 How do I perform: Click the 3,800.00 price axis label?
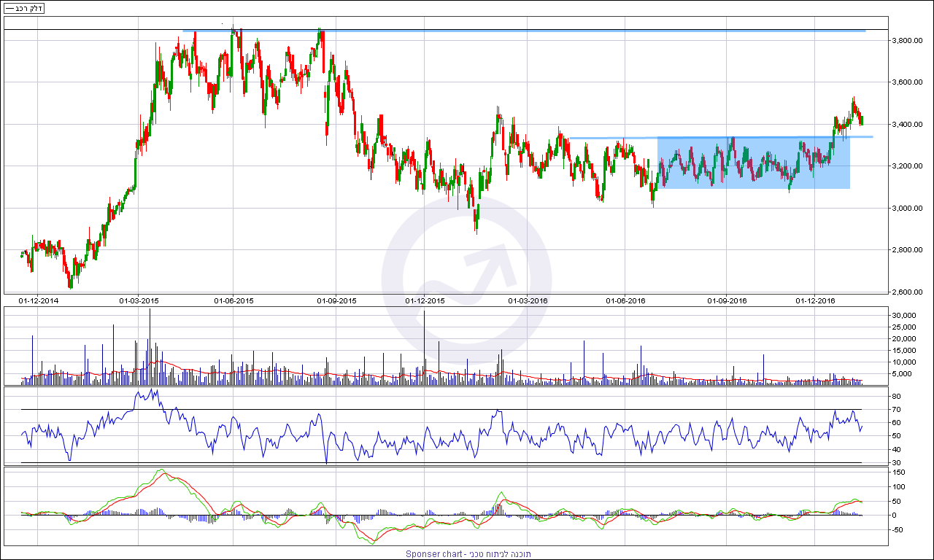909,41
